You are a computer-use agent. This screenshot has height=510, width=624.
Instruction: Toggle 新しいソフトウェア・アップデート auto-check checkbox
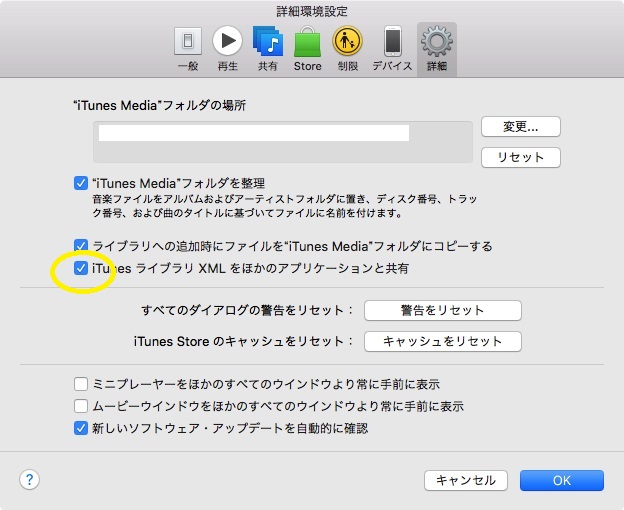81,428
